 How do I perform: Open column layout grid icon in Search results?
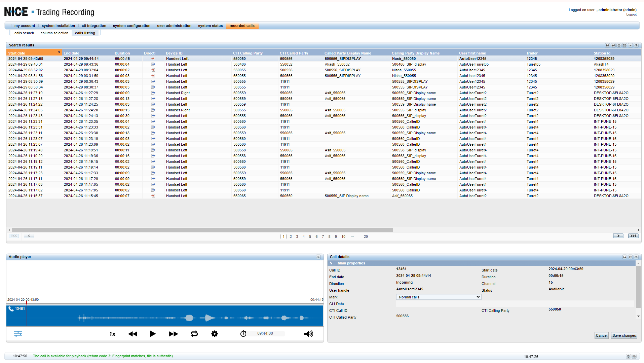[619, 45]
